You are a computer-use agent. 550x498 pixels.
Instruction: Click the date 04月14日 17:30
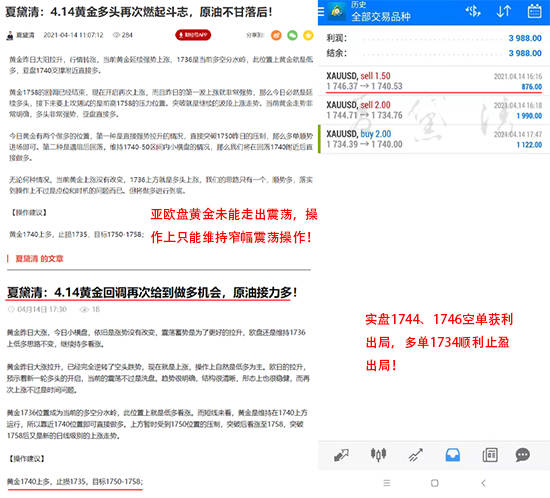point(42,309)
